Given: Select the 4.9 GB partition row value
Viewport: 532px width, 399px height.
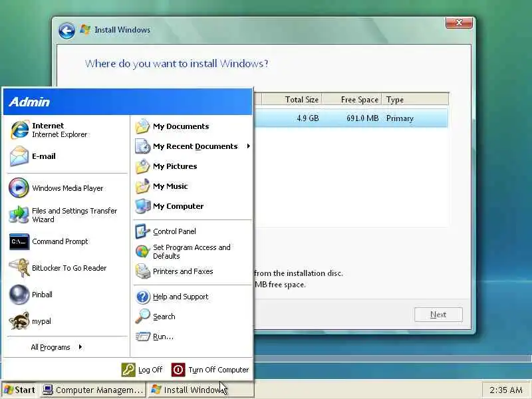Looking at the screenshot, I should pyautogui.click(x=308, y=118).
